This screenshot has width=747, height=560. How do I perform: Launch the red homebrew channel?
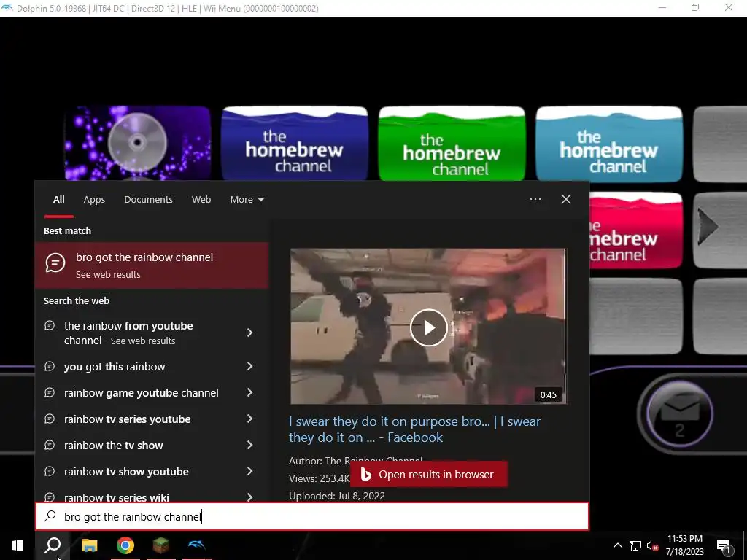(636, 230)
